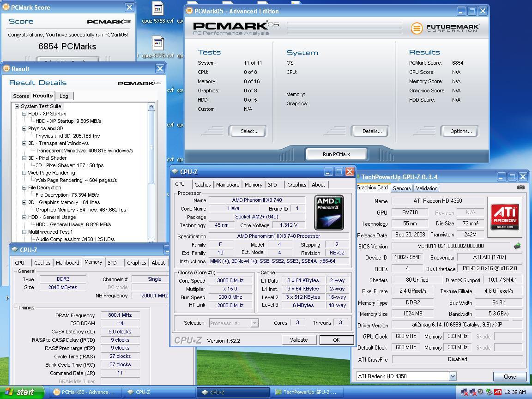Open the Graphics tab in front CPU-Z
Screen dimensions: 532x399
coord(296,185)
